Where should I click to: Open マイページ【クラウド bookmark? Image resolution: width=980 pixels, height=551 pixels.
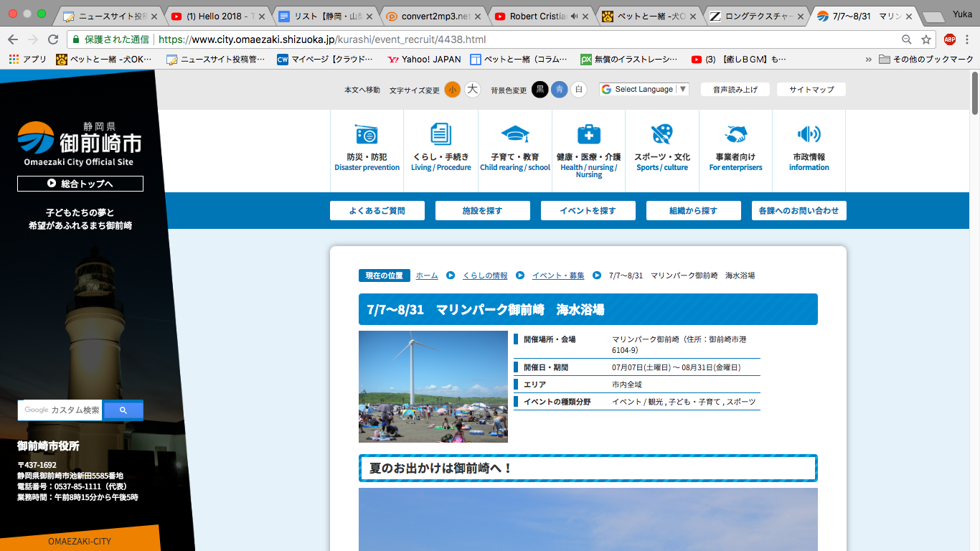tap(325, 60)
